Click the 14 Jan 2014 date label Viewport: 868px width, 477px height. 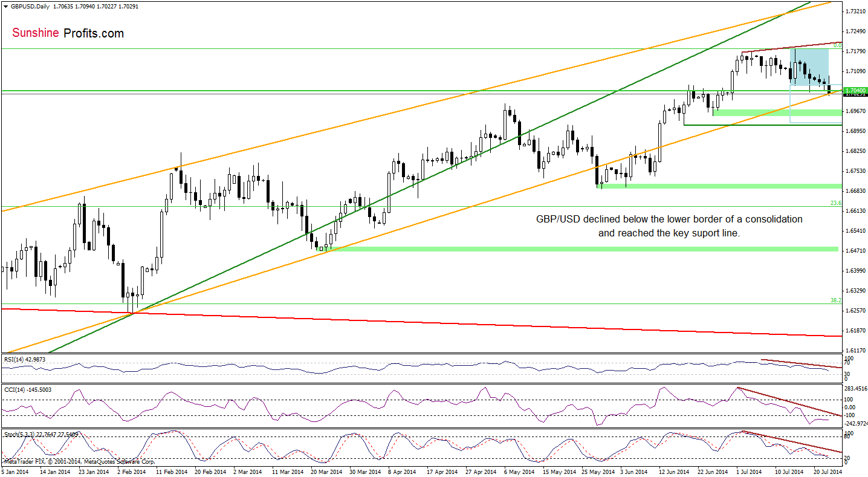tap(56, 471)
